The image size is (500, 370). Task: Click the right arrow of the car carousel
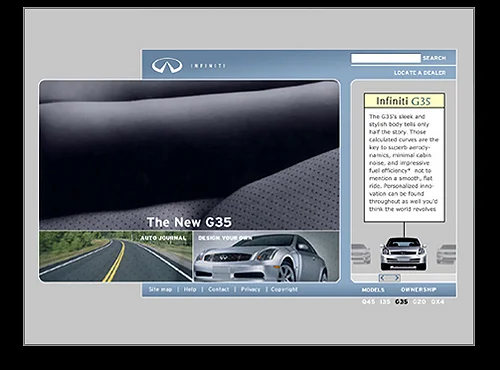(x=397, y=277)
